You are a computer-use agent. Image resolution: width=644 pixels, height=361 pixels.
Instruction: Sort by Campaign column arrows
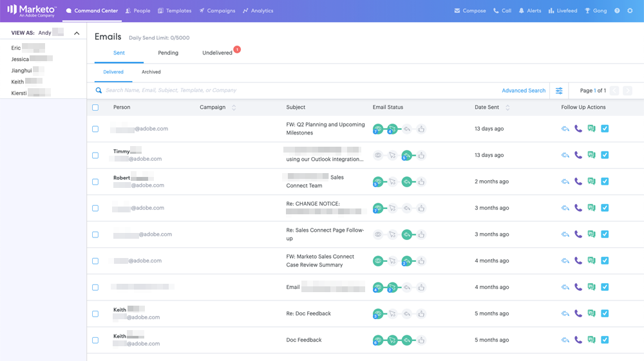[234, 107]
